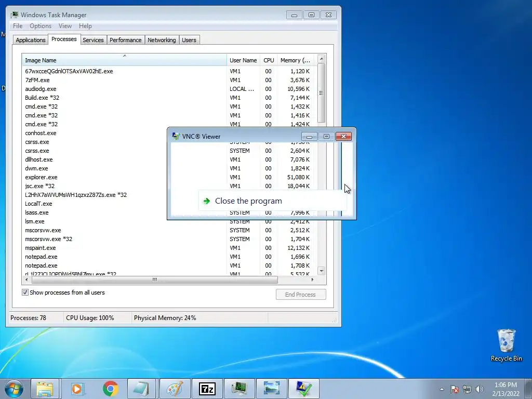Click the CPU Usage: 100% status entry
Screen dimensions: 532x399
pos(90,318)
